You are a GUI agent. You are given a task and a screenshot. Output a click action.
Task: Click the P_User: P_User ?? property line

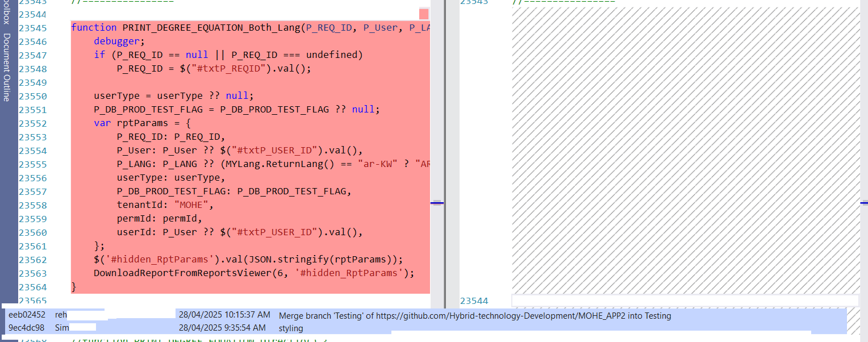point(239,151)
